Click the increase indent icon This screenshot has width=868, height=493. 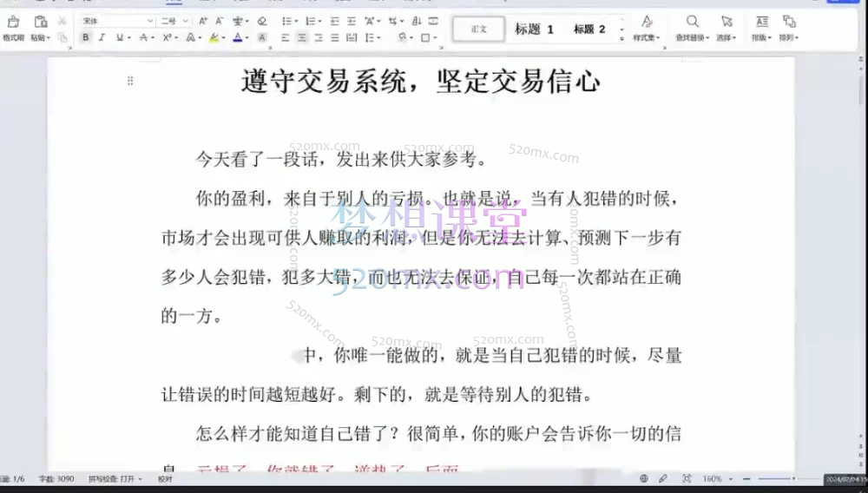pyautogui.click(x=351, y=21)
